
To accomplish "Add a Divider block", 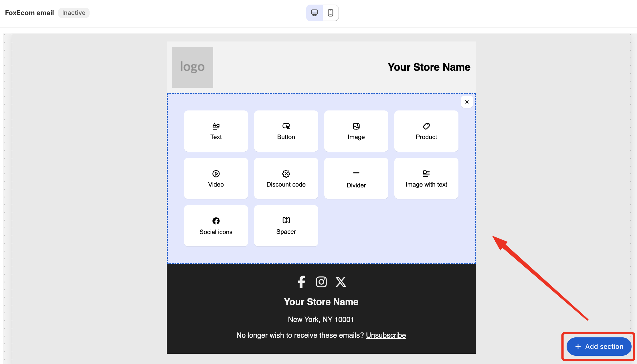I will 356,178.
